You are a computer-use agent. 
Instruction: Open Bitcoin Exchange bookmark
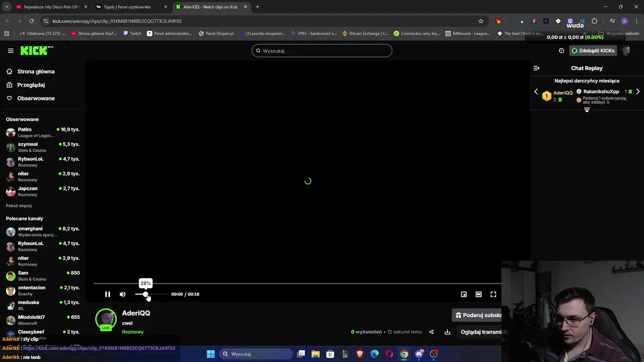365,34
